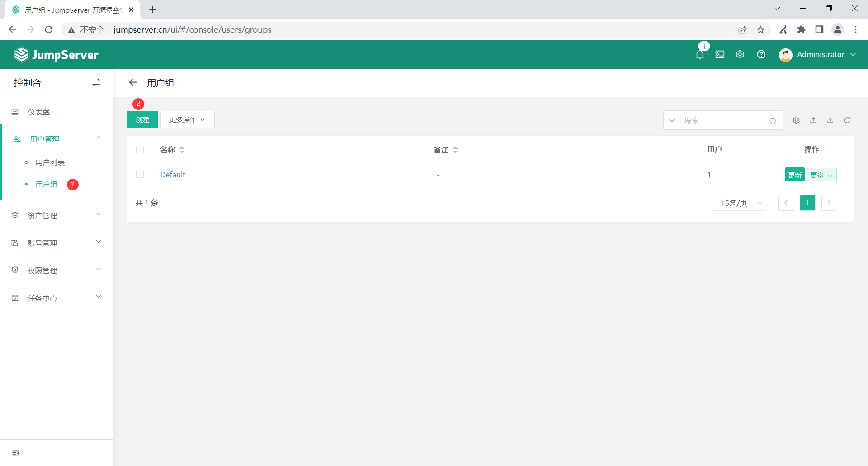Refresh the user group table
The width and height of the screenshot is (868, 466).
coord(847,120)
